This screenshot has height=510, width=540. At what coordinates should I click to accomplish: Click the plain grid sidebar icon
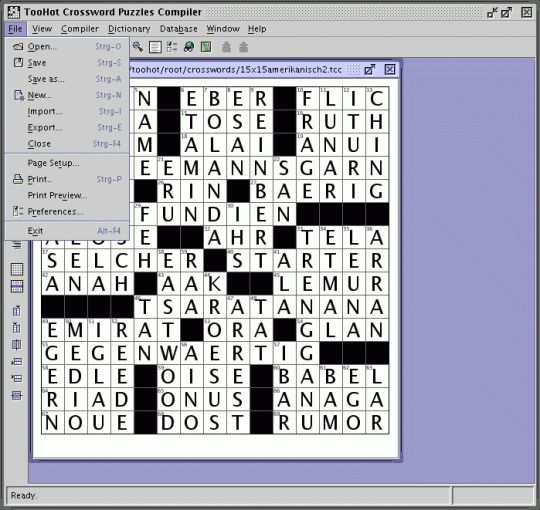click(x=17, y=269)
